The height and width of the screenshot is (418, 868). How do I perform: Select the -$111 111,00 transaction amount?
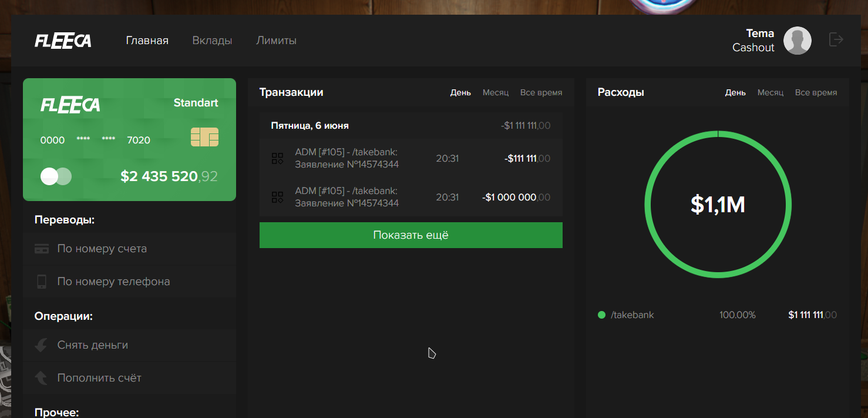point(527,158)
